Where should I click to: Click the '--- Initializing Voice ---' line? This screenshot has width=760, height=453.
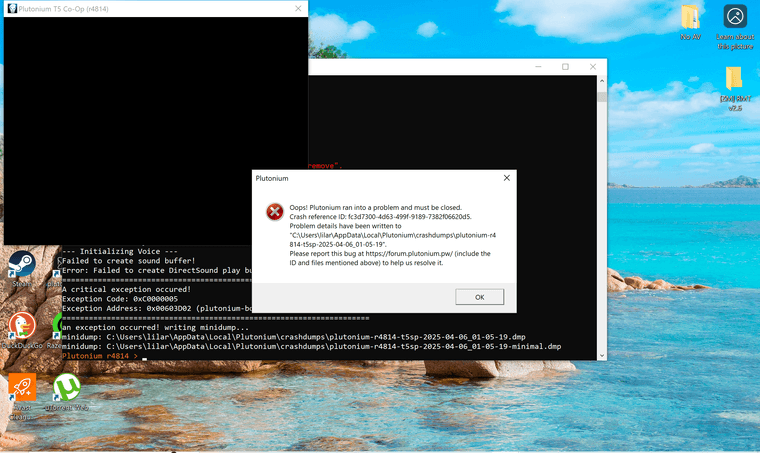click(120, 251)
